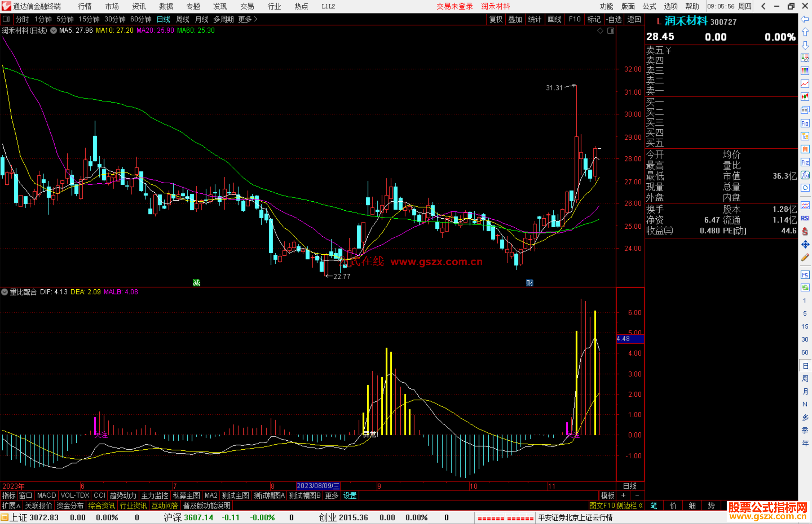Toggle the left panel layout button
Image resolution: width=812 pixels, height=524 pixels.
(6, 19)
